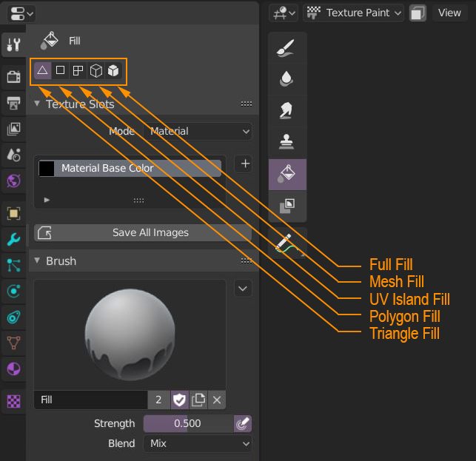The image size is (476, 461).
Task: Toggle the fake user shield icon
Action: tap(179, 400)
